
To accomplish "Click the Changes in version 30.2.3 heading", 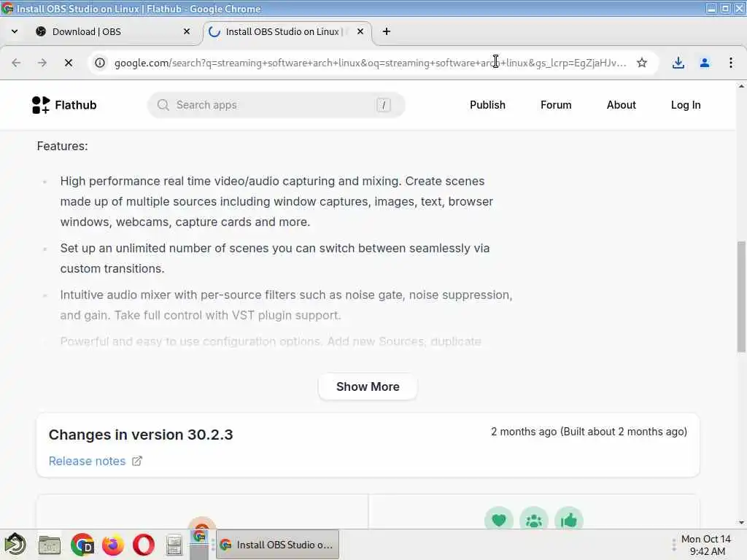I will (x=141, y=435).
